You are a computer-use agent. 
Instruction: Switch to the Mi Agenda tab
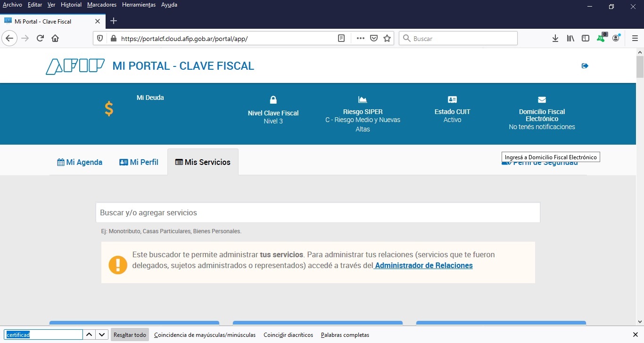pos(80,162)
